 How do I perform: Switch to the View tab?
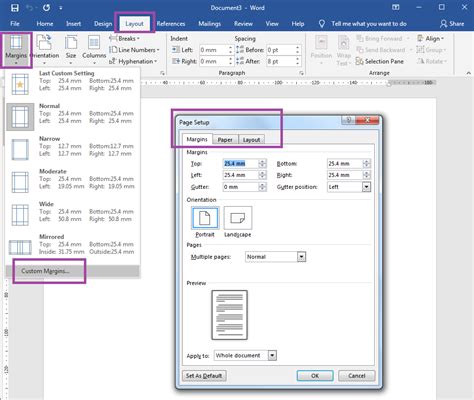point(272,24)
